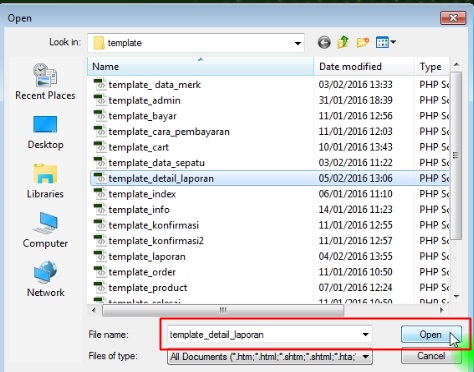
Task: Select file template_konfirmasi2
Action: [x=156, y=241]
